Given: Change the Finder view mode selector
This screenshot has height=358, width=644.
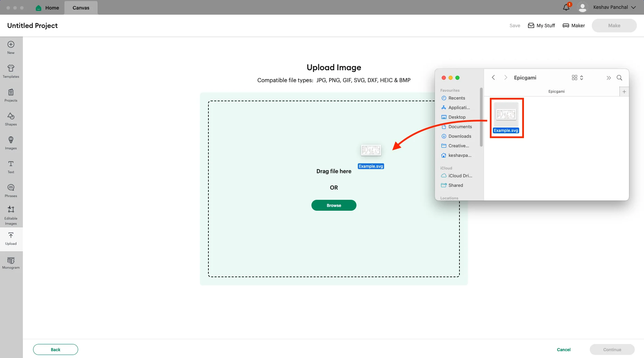Looking at the screenshot, I should pyautogui.click(x=577, y=78).
